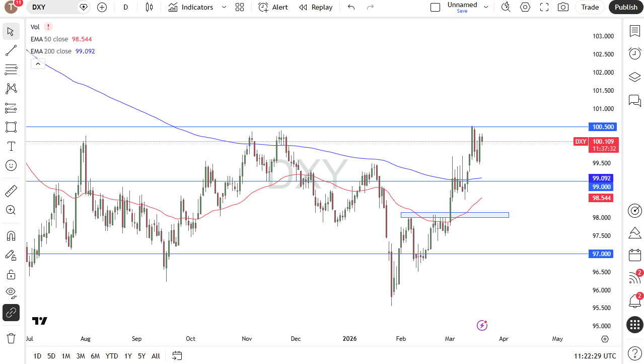Screen dimensions: 644x364
Task: Start bar Replay mode
Action: click(x=316, y=7)
